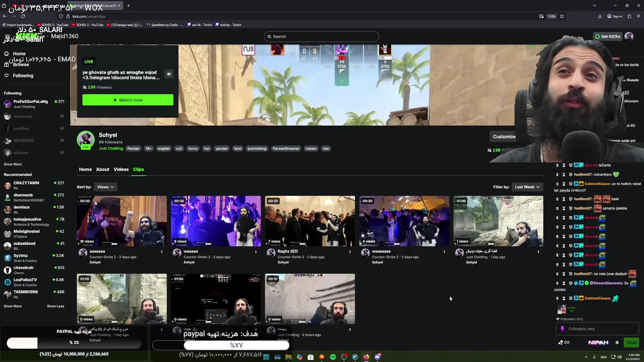This screenshot has width=644, height=362.
Task: Select the Clips channel tab
Action: point(138,169)
